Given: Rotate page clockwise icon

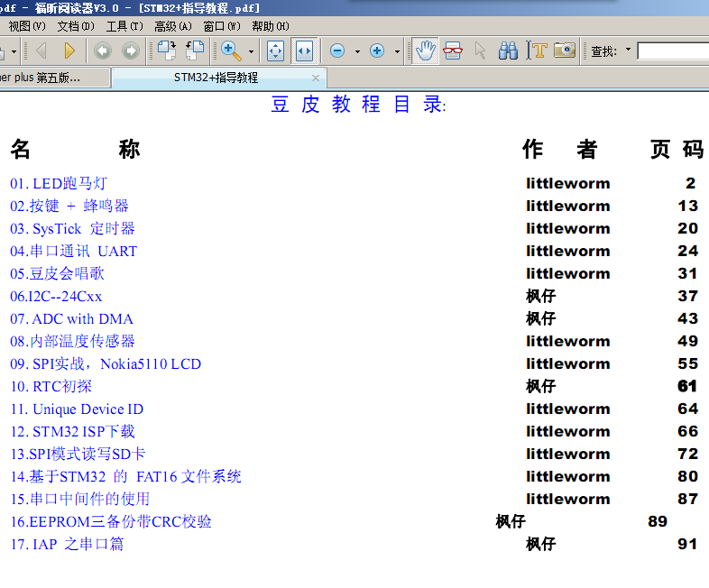Looking at the screenshot, I should click(167, 51).
